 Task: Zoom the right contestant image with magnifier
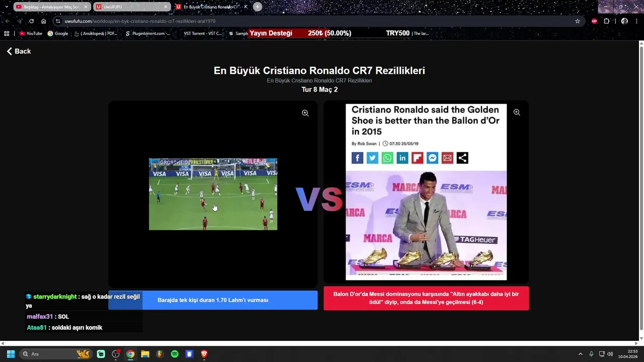pos(516,113)
